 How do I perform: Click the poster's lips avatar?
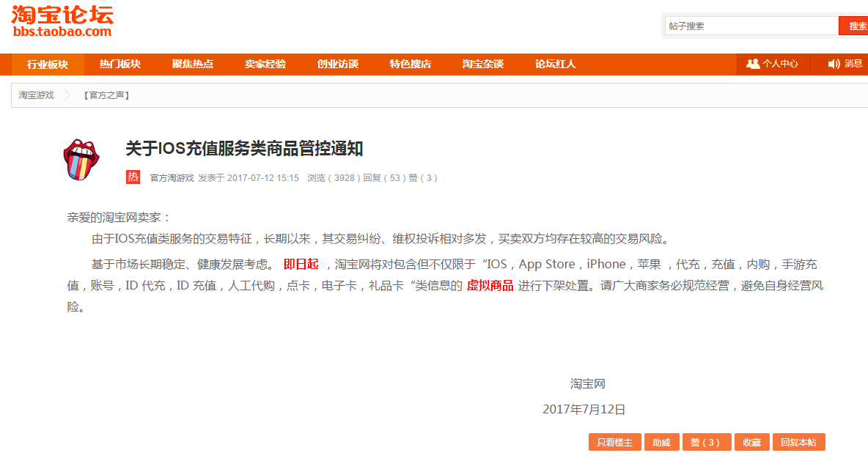(81, 160)
